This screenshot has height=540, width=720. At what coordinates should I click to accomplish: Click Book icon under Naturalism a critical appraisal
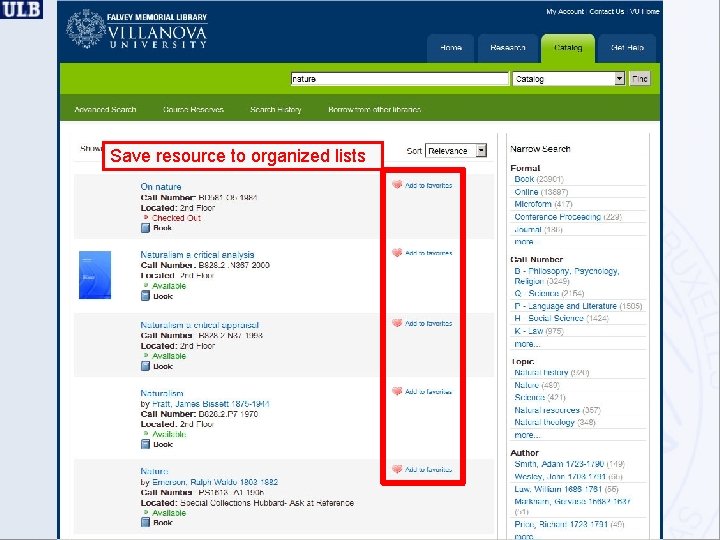coord(145,366)
